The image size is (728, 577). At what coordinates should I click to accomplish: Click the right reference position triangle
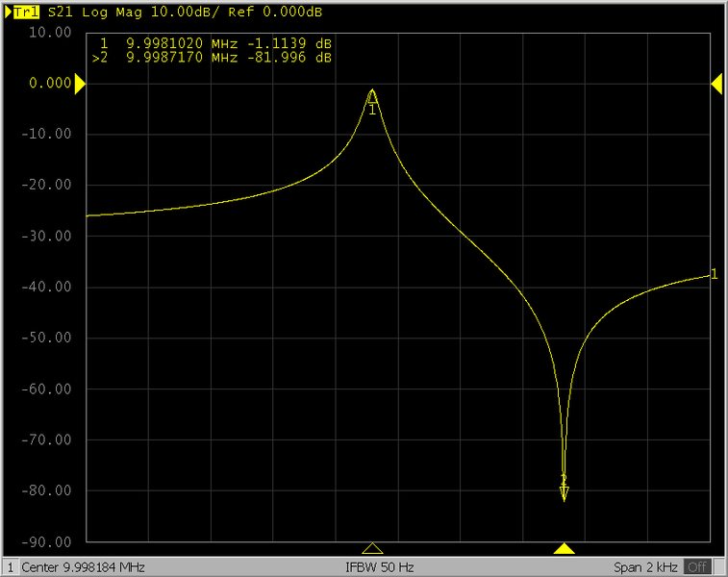click(x=716, y=85)
